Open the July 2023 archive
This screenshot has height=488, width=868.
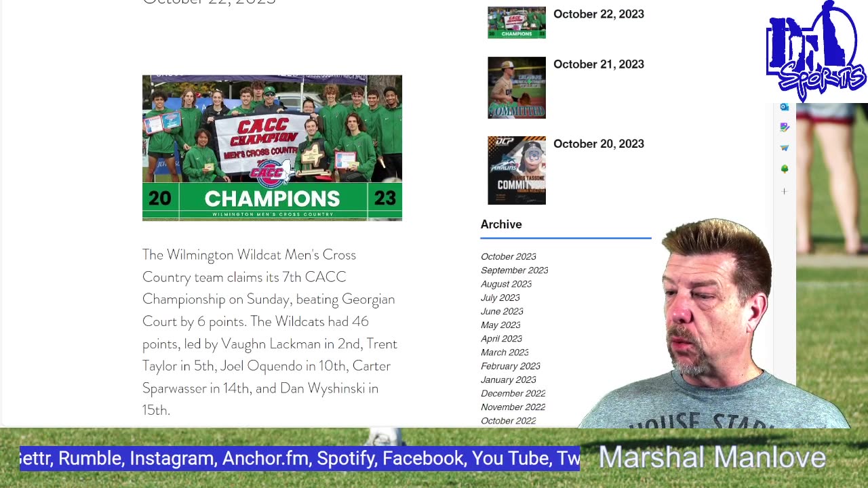(500, 298)
